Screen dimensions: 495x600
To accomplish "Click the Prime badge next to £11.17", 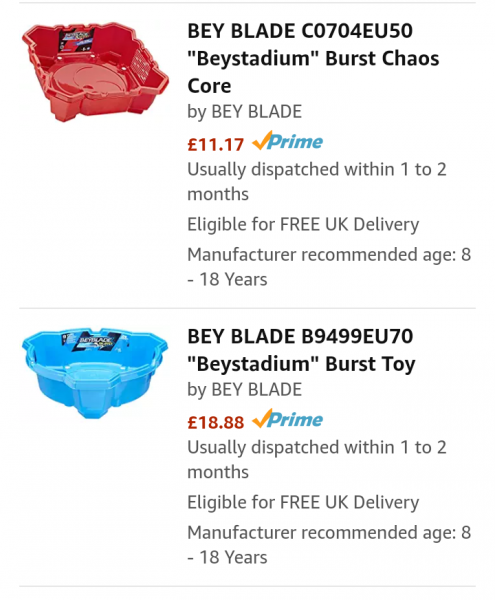I will [287, 142].
